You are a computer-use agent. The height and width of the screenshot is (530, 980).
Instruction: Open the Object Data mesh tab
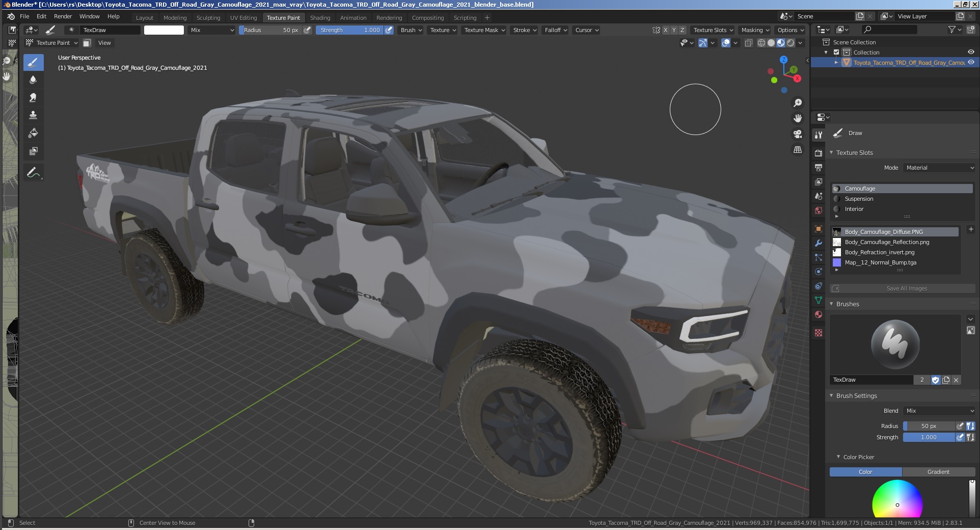819,300
